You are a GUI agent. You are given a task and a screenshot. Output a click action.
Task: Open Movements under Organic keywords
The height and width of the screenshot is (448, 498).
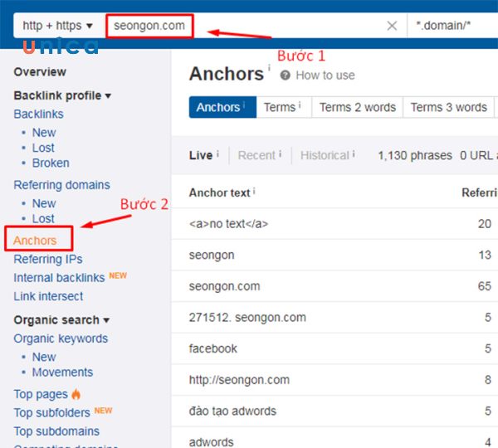(62, 373)
